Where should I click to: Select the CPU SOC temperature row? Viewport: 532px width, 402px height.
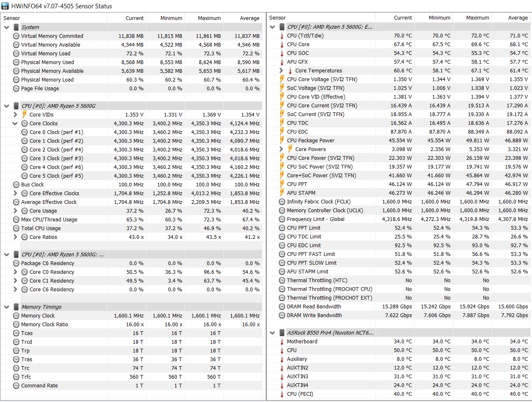click(399, 53)
